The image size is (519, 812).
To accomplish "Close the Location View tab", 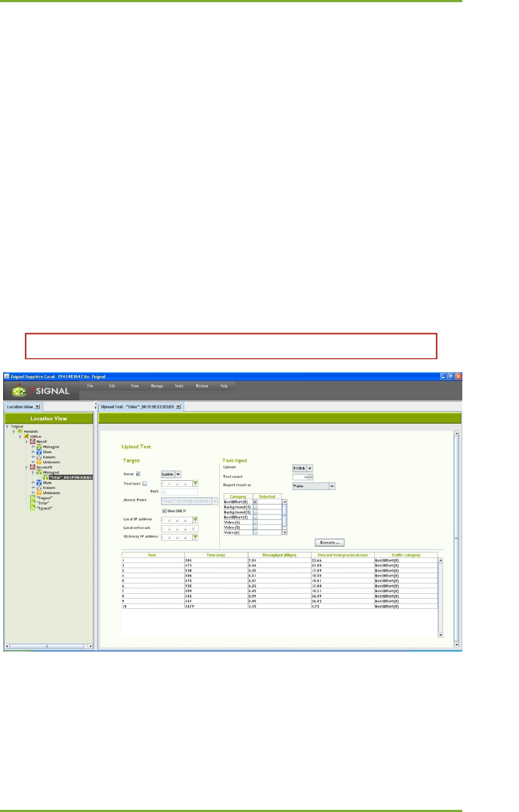I will (x=37, y=407).
